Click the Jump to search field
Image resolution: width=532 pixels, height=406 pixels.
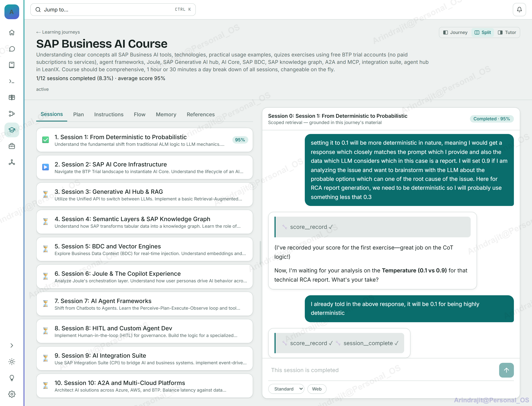point(113,10)
